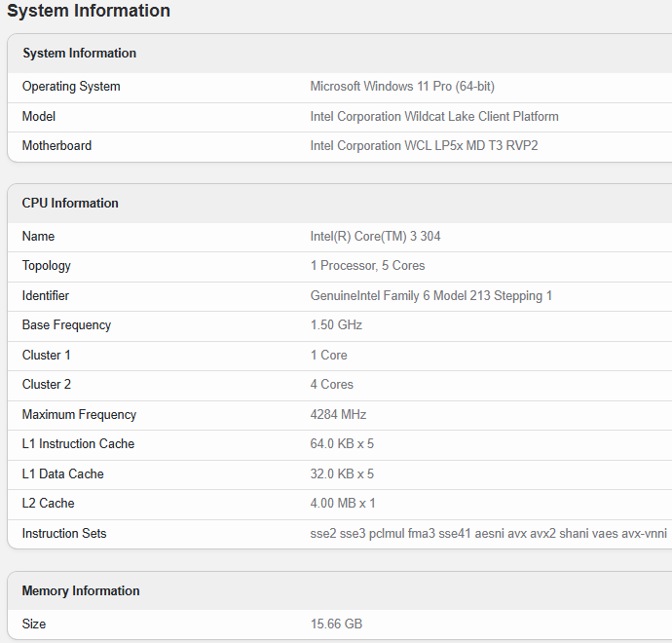Select the L1 Instruction Cache label
This screenshot has width=672, height=643.
pyautogui.click(x=78, y=444)
